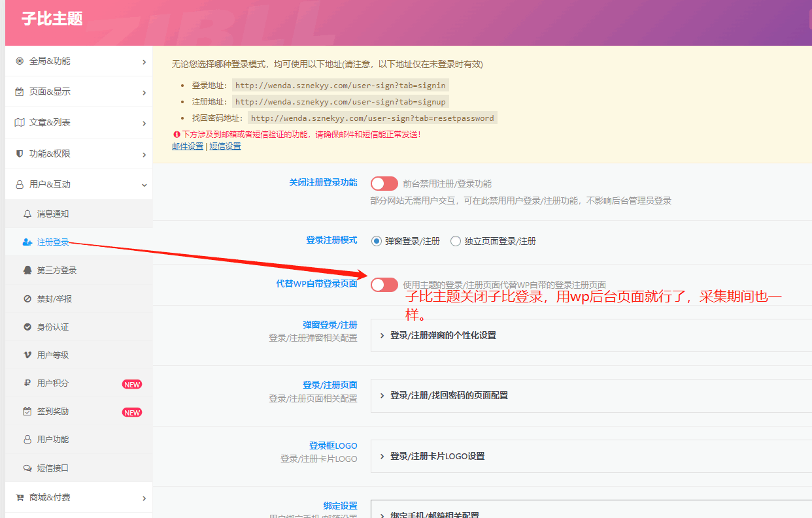Go to 消息通知 submenu item
Image resolution: width=812 pixels, height=518 pixels.
(78, 214)
